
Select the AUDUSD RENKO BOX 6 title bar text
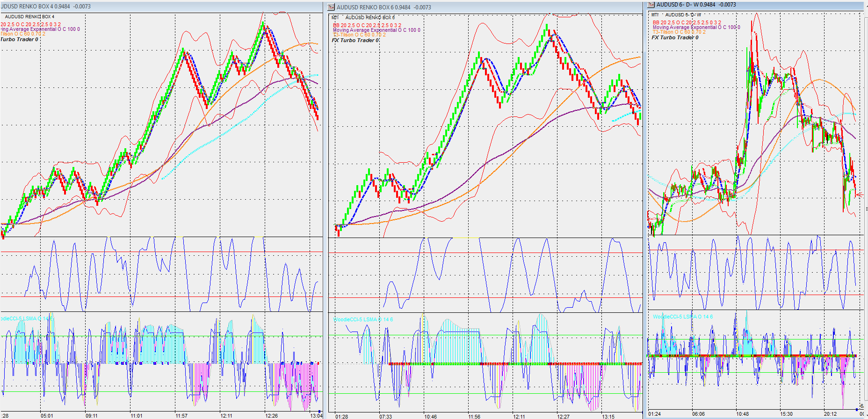384,7
